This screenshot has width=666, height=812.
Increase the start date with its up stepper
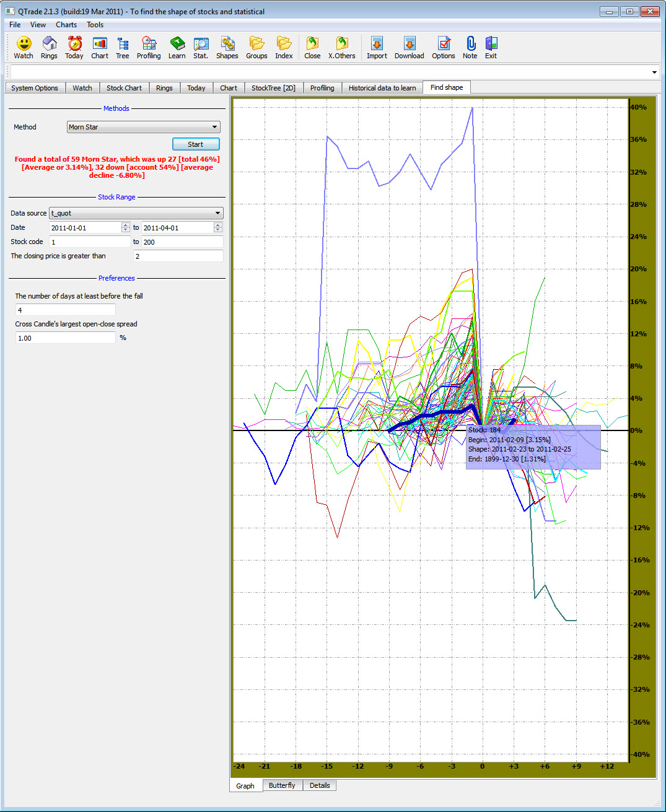coord(127,224)
